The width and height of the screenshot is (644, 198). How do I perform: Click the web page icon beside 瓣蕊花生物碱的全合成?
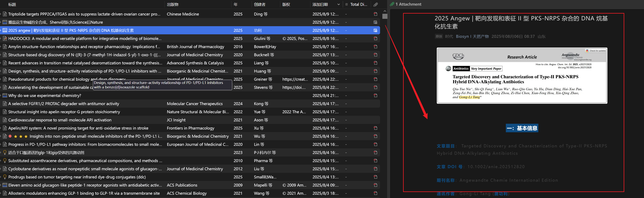coord(5,22)
